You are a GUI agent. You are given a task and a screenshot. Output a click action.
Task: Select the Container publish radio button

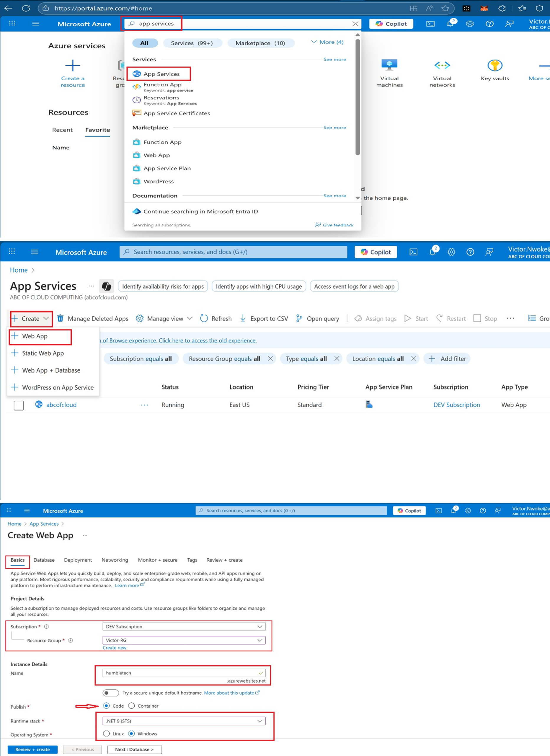[x=132, y=706]
